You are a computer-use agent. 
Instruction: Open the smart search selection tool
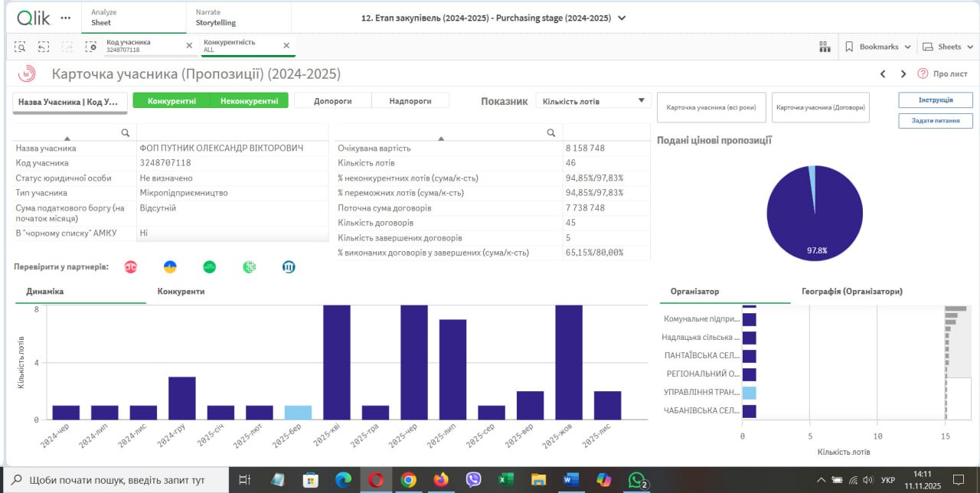coord(20,47)
